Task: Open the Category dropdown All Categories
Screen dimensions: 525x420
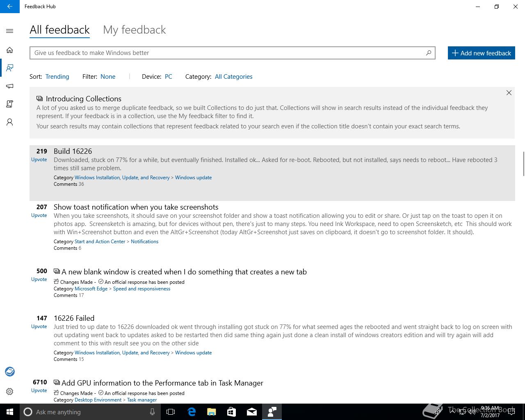Action: click(233, 76)
